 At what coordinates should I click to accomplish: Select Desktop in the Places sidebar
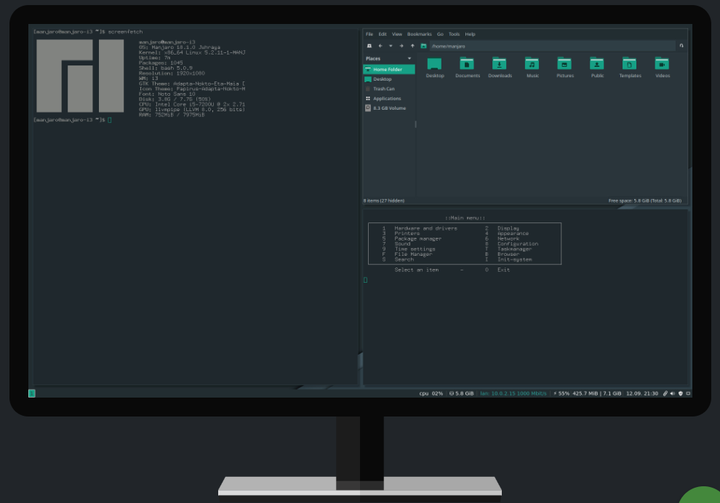(x=389, y=79)
